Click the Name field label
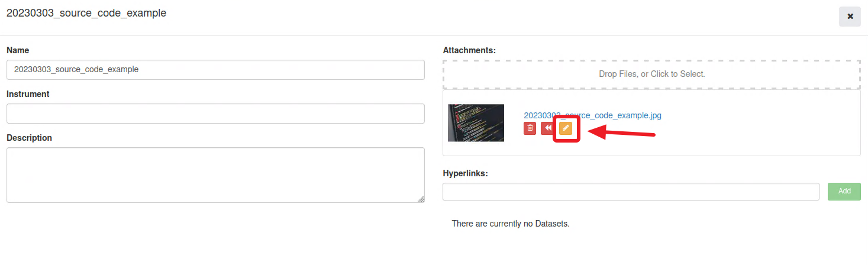Image resolution: width=868 pixels, height=265 pixels. [18, 50]
